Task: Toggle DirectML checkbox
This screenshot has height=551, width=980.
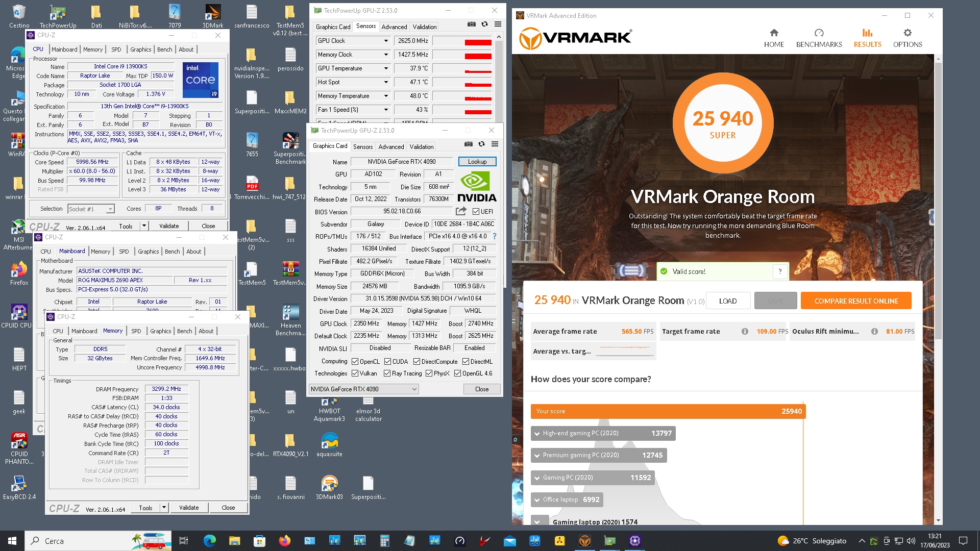Action: click(x=465, y=362)
